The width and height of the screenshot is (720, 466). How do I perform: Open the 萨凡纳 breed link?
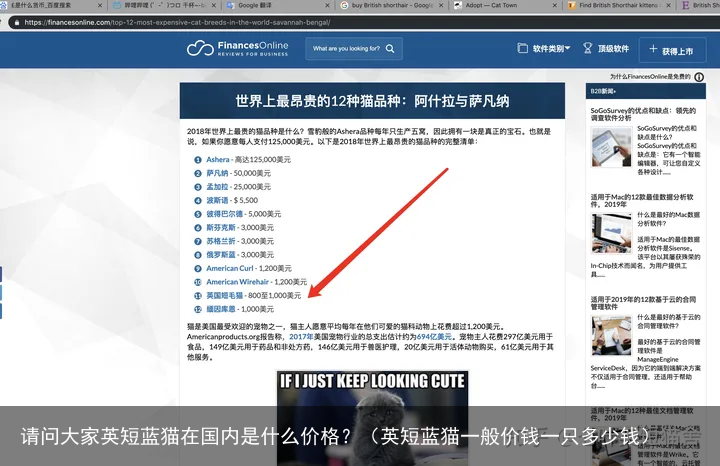(217, 173)
